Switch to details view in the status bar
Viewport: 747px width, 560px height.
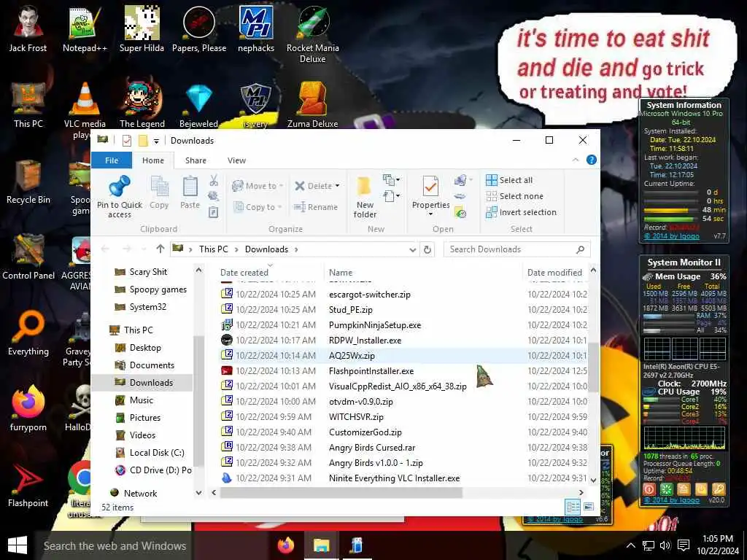click(x=573, y=507)
